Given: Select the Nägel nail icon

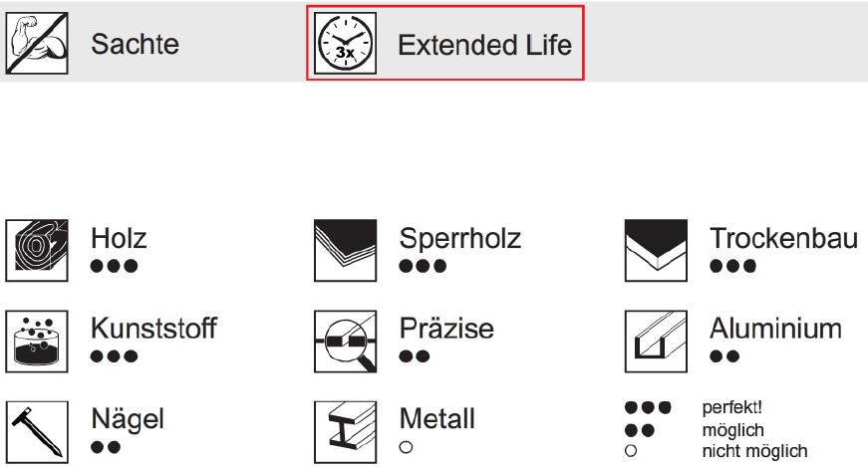Looking at the screenshot, I should [x=37, y=432].
